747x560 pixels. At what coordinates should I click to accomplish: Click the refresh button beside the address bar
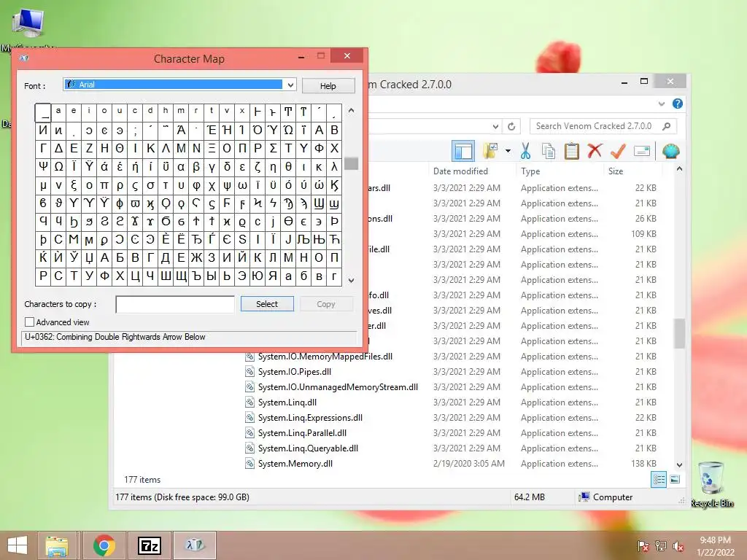[x=511, y=126]
